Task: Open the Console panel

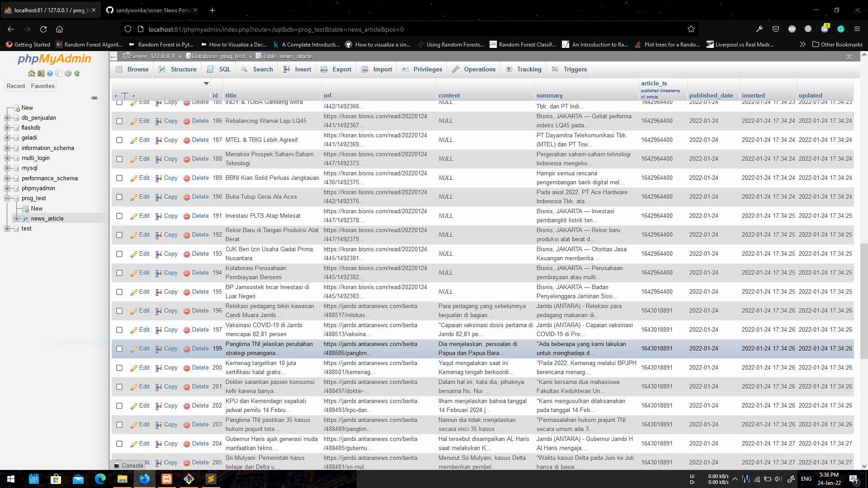Action: pos(128,465)
